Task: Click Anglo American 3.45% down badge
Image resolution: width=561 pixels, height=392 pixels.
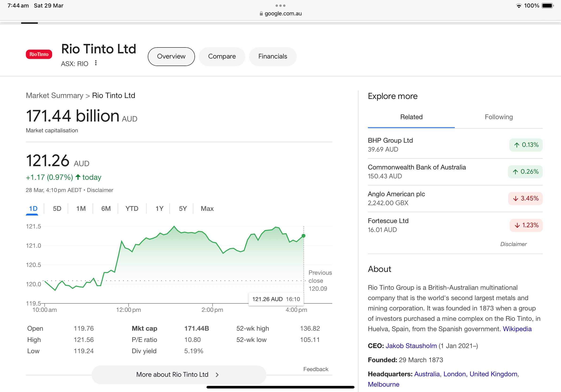Action: point(525,198)
